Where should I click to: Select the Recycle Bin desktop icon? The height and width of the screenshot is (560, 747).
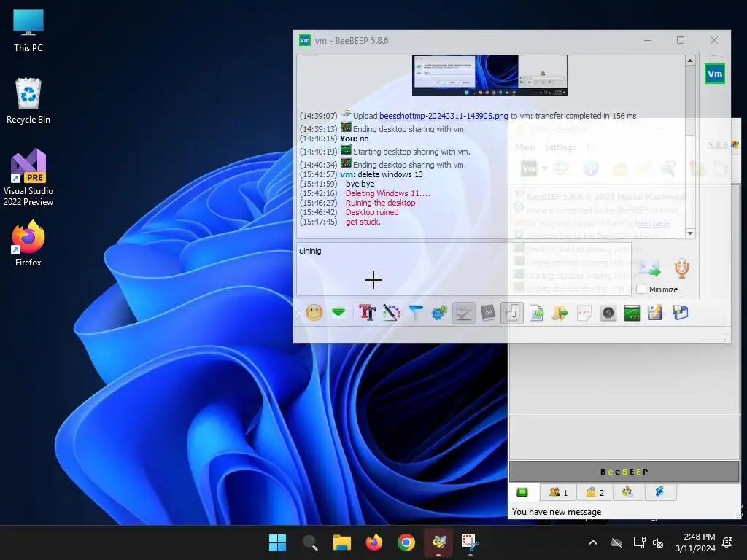coord(28,101)
